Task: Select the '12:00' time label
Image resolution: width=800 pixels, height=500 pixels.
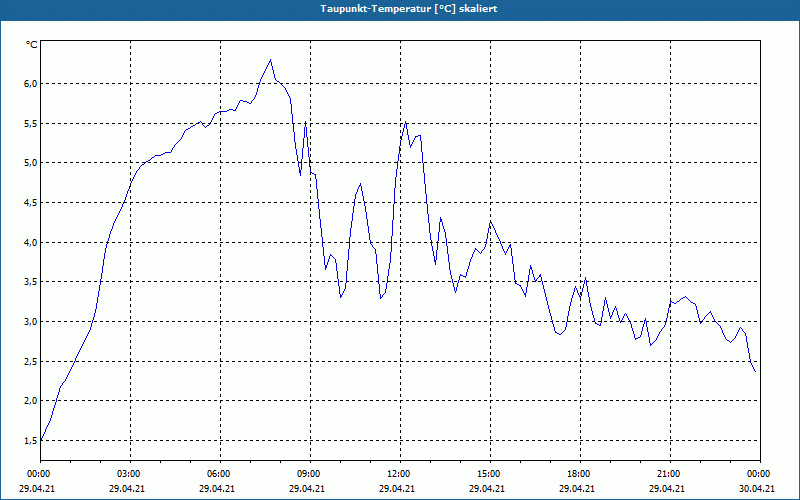Action: point(397,474)
